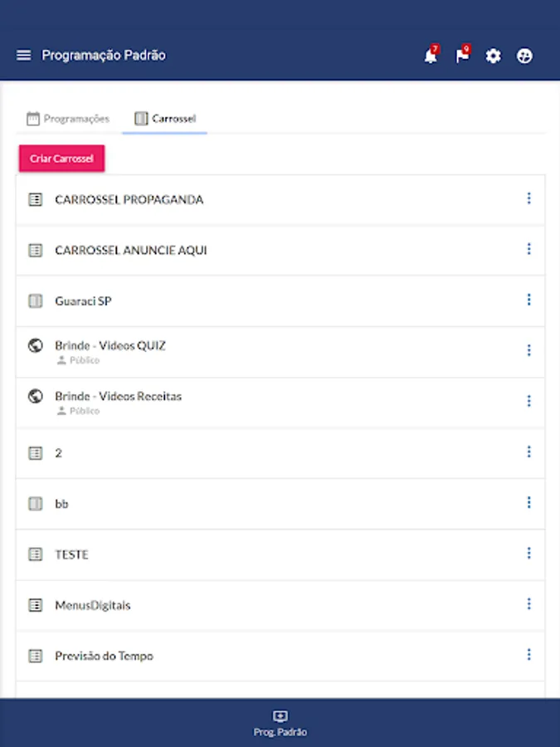Expand more options for TESTE
The image size is (560, 747).
pos(528,553)
